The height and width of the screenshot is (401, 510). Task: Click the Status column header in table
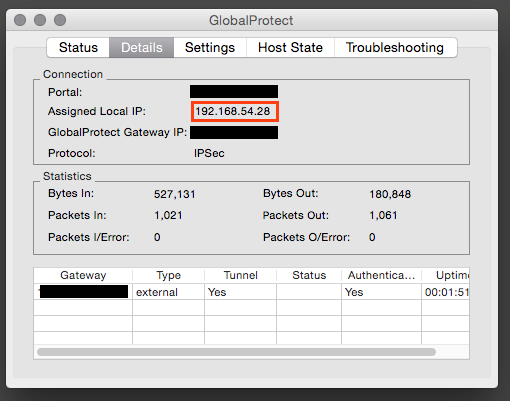(x=309, y=275)
